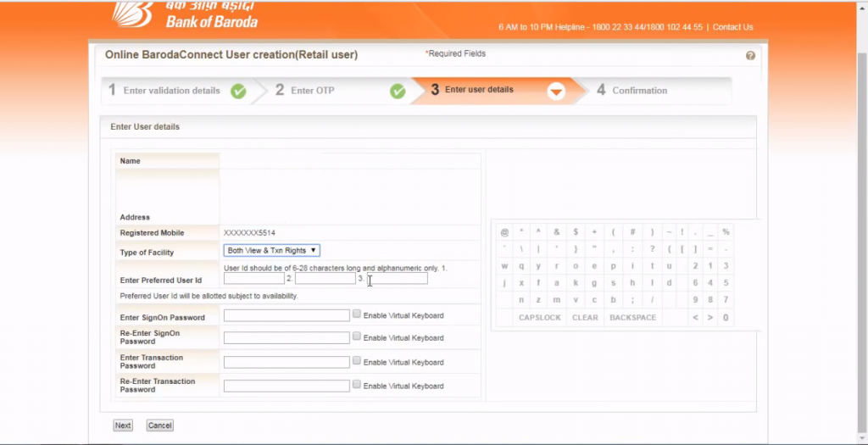
Task: Click the digit 6 on virtual keyboard
Action: [696, 283]
